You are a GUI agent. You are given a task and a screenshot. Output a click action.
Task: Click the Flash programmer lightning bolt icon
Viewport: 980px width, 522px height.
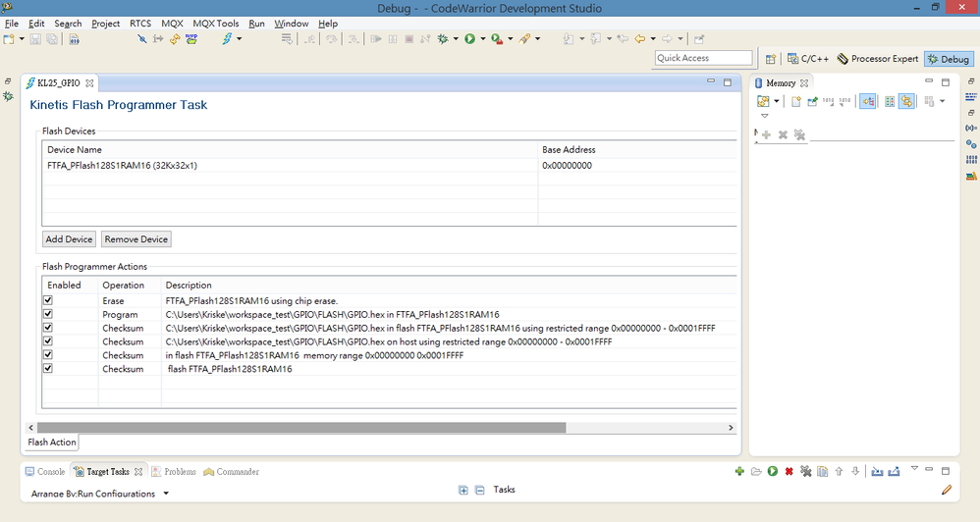pyautogui.click(x=228, y=38)
